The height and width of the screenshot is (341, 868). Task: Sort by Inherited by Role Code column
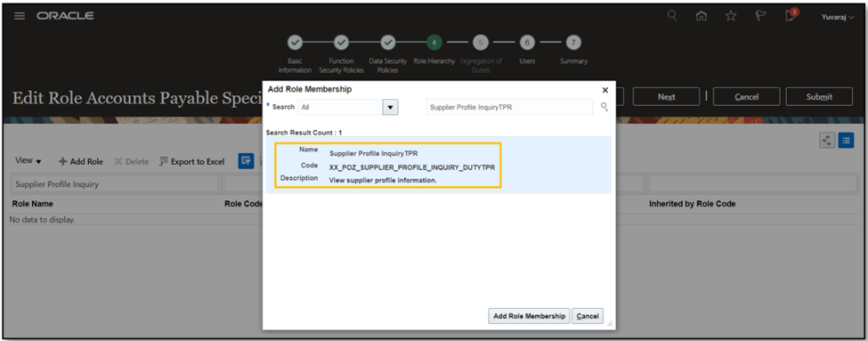click(692, 204)
